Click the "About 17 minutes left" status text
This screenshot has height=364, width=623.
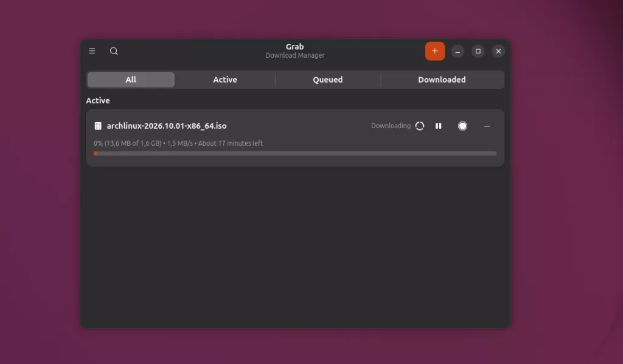tap(231, 143)
